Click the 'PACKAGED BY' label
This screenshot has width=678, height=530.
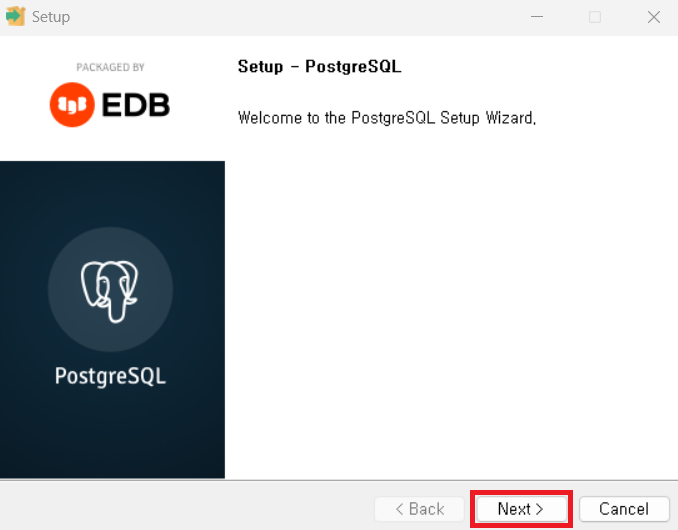[110, 67]
